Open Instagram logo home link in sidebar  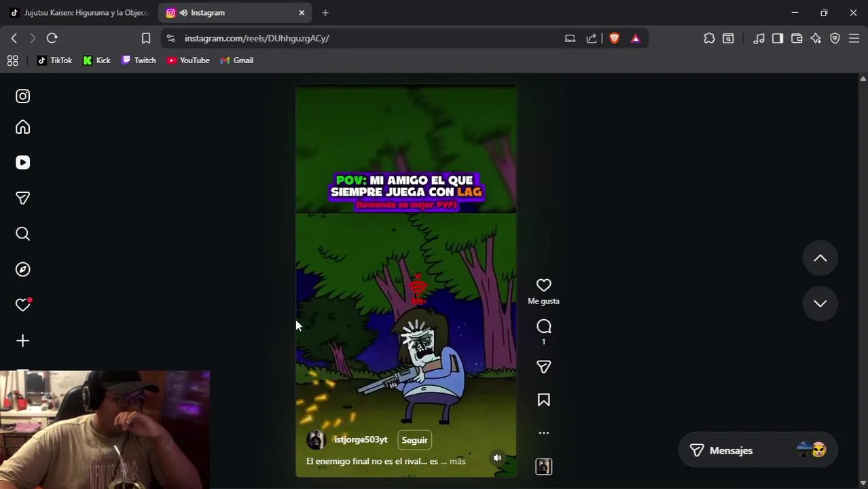[x=23, y=96]
